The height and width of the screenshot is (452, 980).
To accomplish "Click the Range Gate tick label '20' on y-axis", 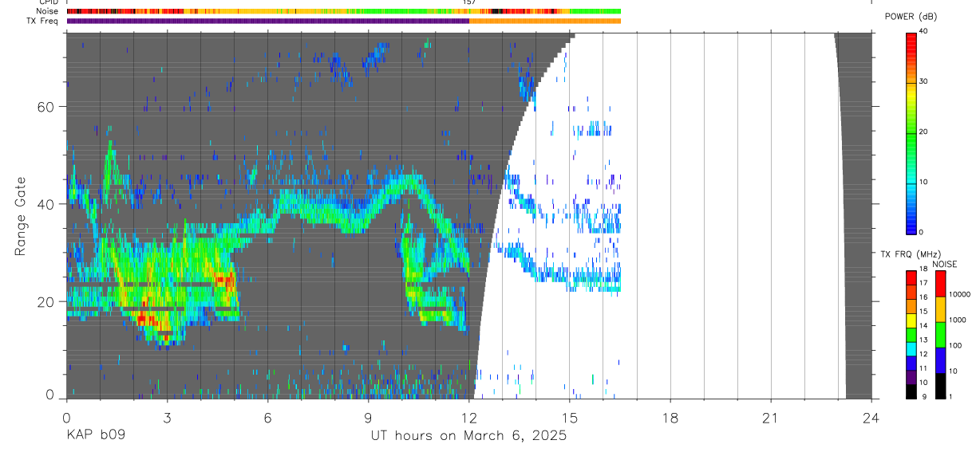I will click(47, 301).
